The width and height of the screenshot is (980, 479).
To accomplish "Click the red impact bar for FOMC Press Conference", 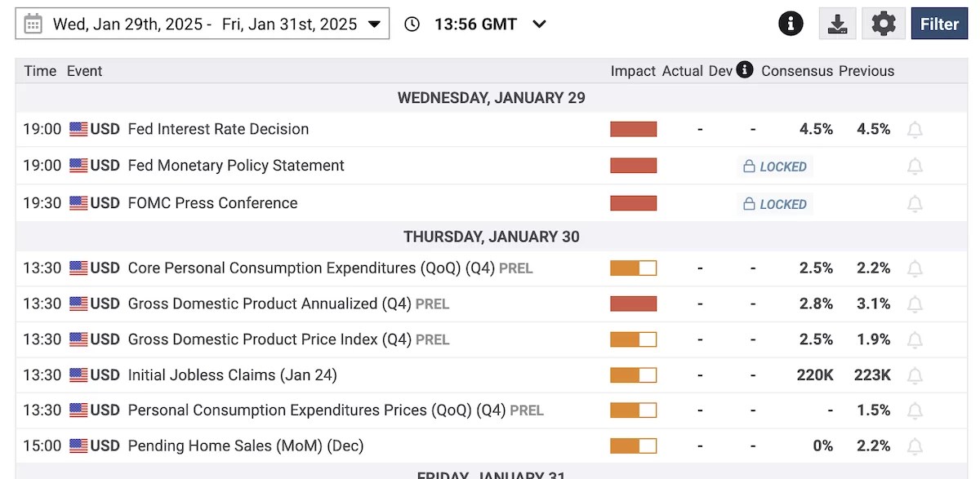I will coord(633,203).
